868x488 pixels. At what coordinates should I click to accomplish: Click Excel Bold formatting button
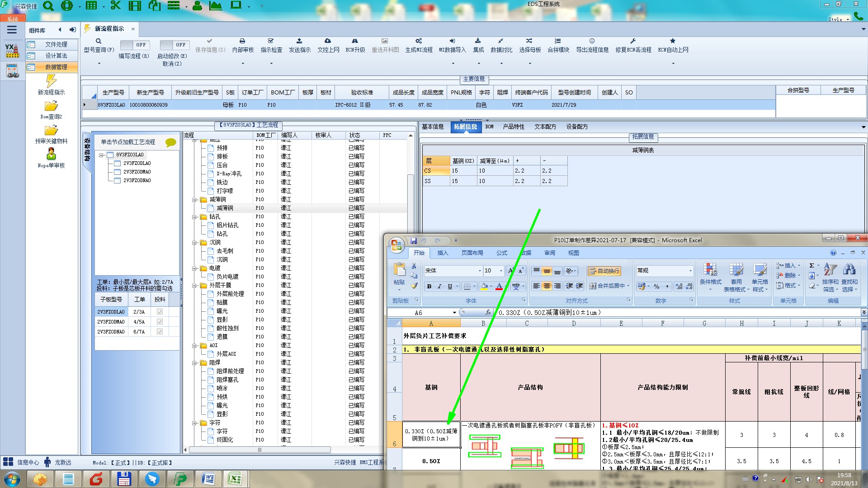click(x=429, y=286)
